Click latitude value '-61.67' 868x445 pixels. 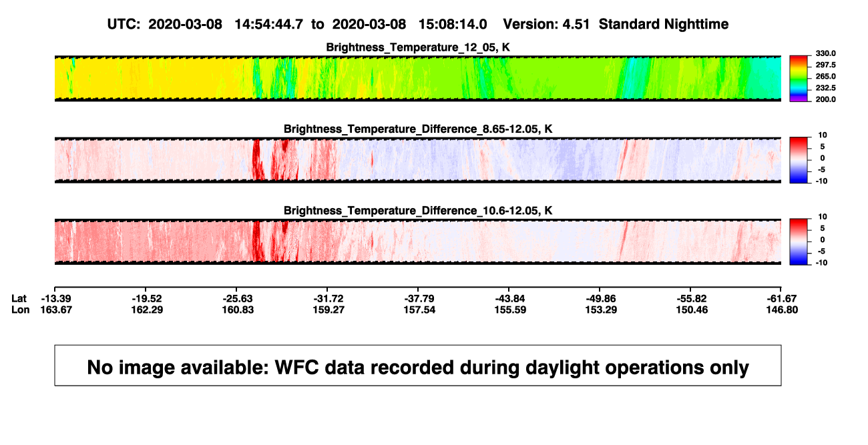(783, 298)
